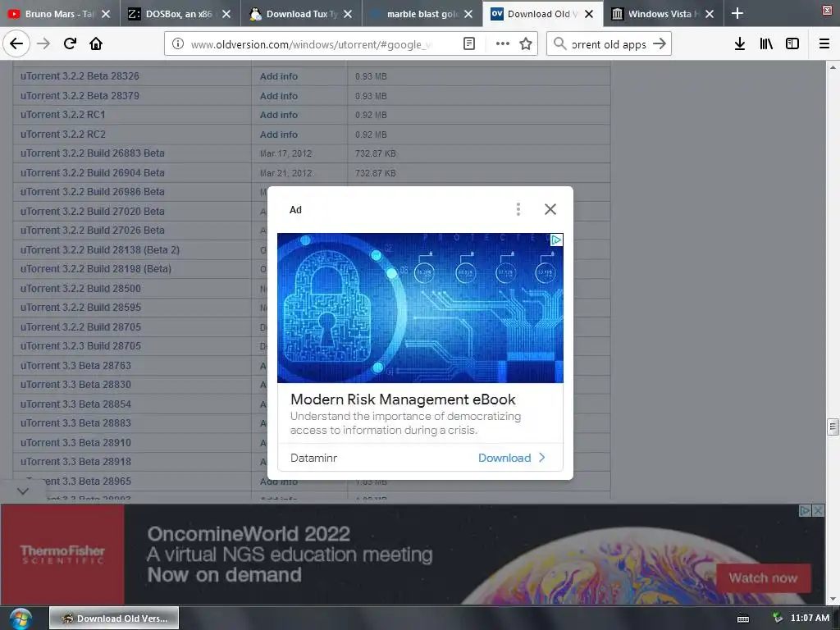Open page actions three-dot menu
This screenshot has width=840, height=630.
click(503, 44)
